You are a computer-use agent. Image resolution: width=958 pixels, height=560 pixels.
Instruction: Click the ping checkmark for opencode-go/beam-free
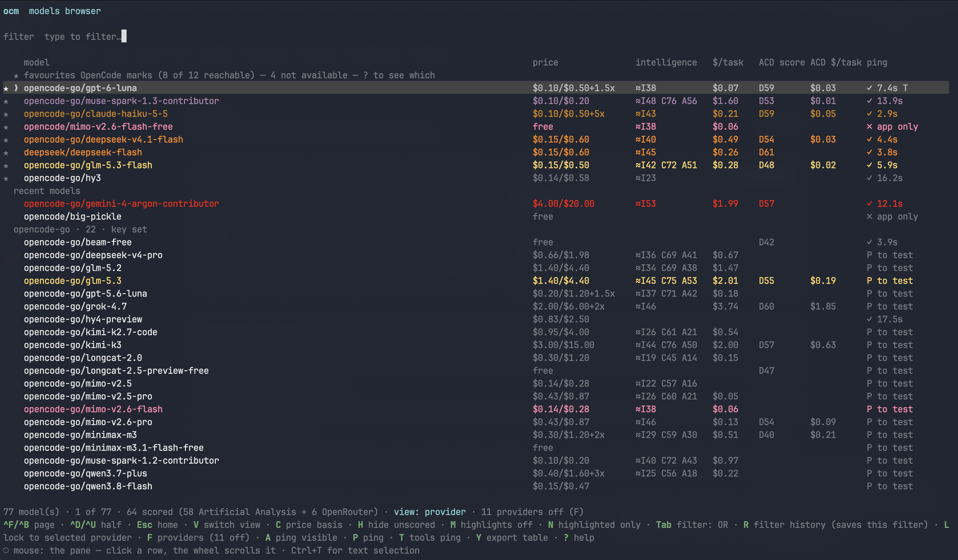pos(869,242)
